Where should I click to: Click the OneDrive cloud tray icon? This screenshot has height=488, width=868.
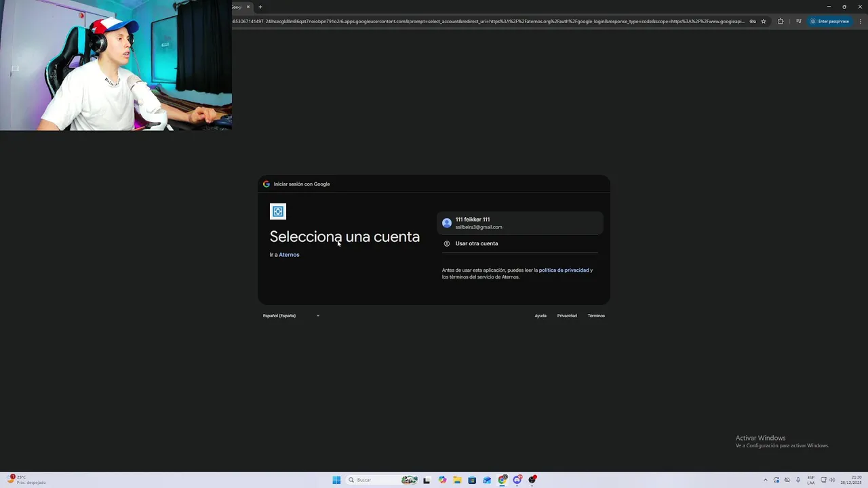tap(787, 480)
